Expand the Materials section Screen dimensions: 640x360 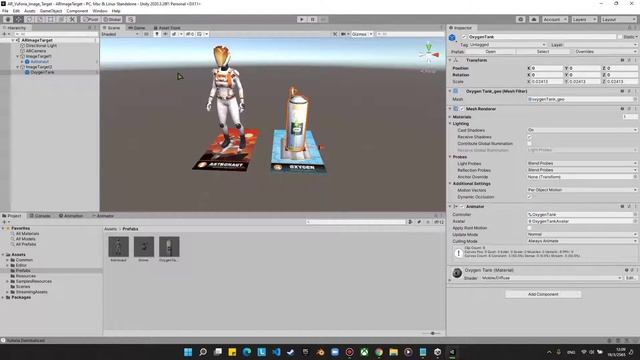tap(450, 117)
